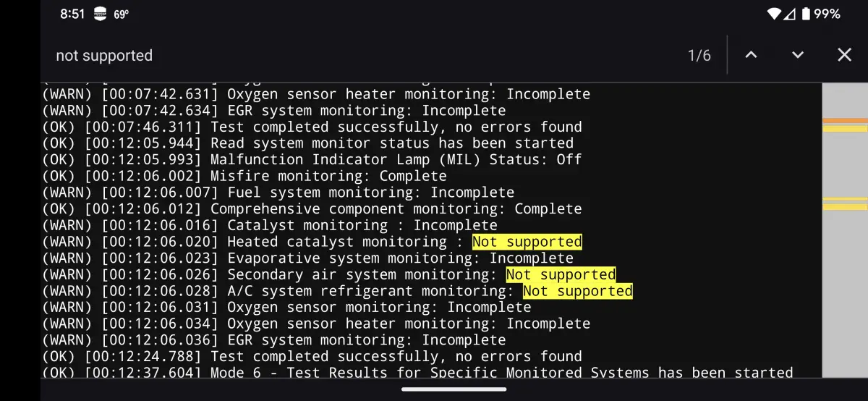This screenshot has width=868, height=401.
Task: Tap the bottom navigation gesture handle
Action: [x=454, y=389]
